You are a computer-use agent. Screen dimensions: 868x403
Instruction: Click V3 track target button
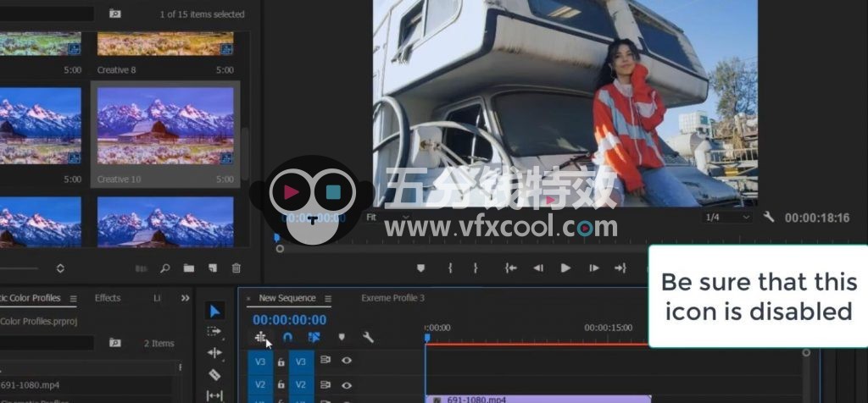pos(301,362)
